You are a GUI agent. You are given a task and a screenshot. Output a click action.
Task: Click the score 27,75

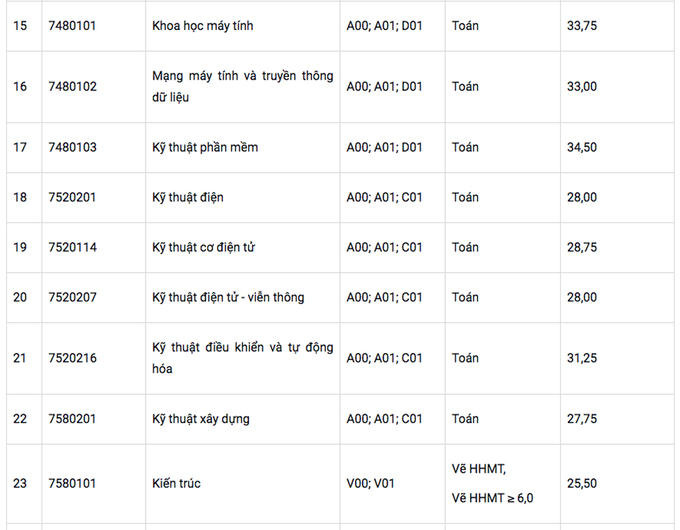point(582,419)
